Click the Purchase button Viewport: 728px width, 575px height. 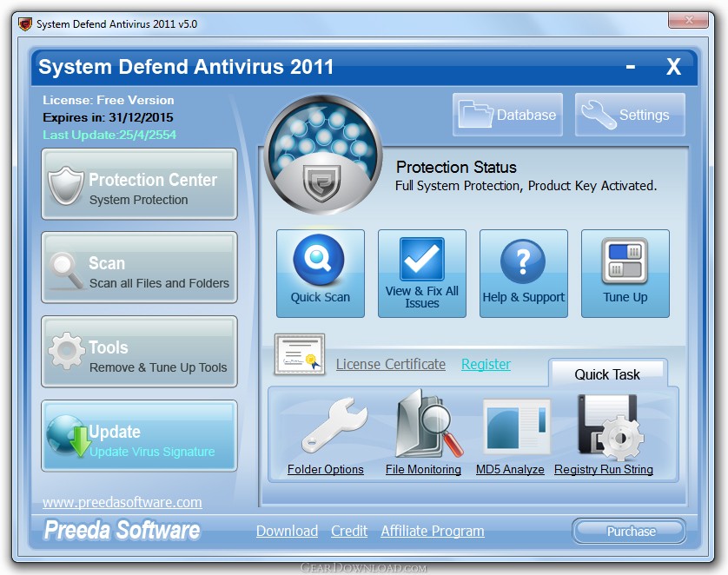point(629,531)
